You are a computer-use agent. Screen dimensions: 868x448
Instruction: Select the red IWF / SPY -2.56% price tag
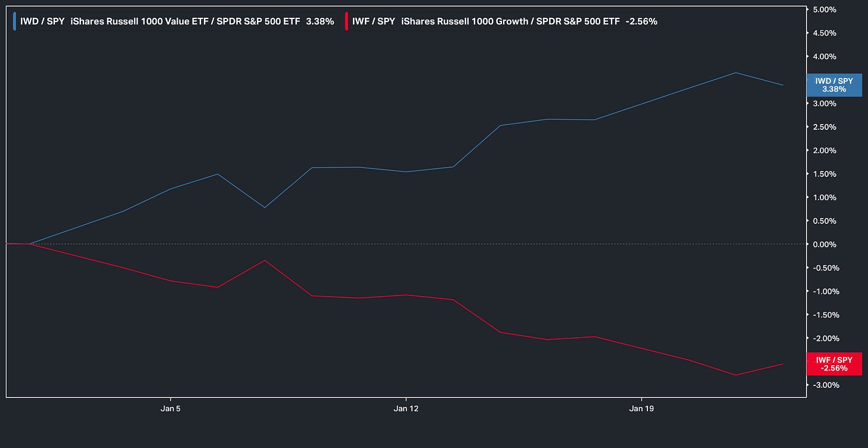(834, 364)
